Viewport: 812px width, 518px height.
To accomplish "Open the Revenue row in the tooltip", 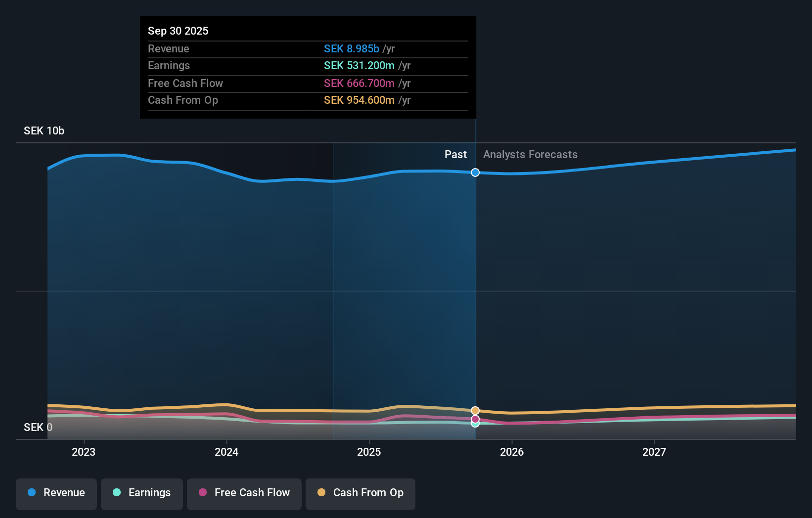I will 308,49.
